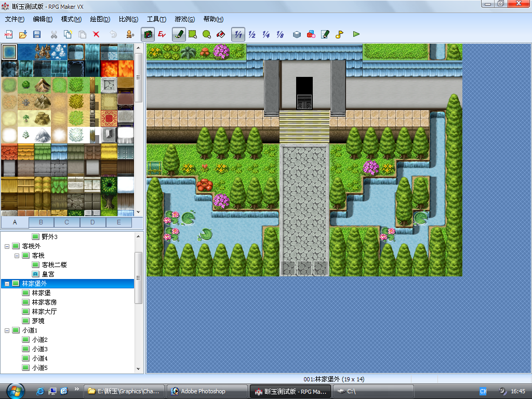
Task: Set map zoom to 1/1 scale
Action: click(238, 34)
